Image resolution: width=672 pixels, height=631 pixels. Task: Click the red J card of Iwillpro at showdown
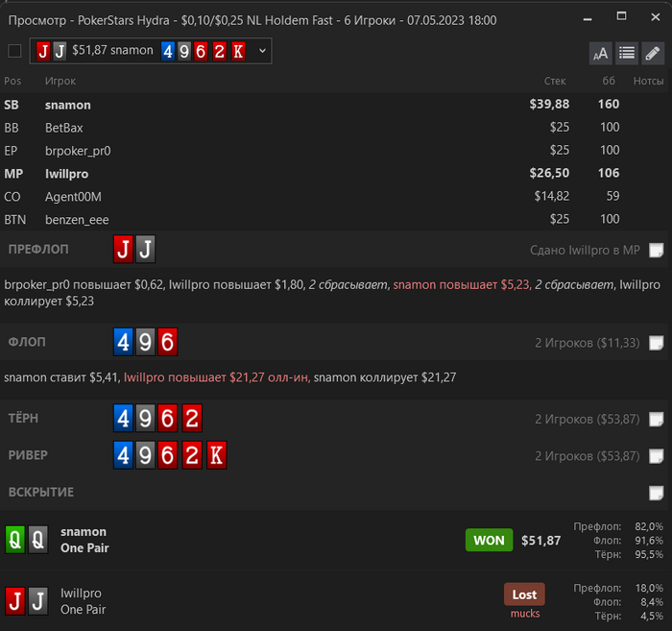coord(15,601)
